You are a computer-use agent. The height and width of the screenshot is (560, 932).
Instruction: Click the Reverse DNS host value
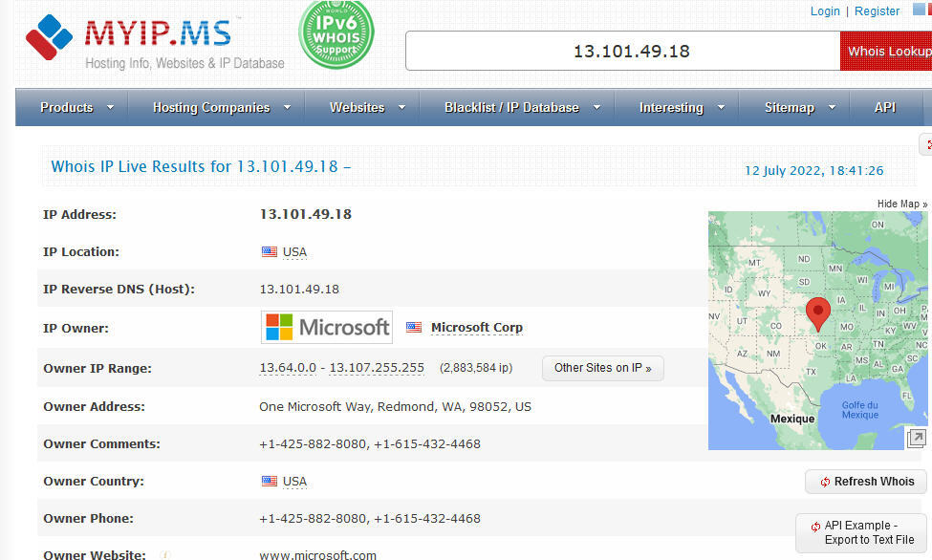[x=299, y=290]
